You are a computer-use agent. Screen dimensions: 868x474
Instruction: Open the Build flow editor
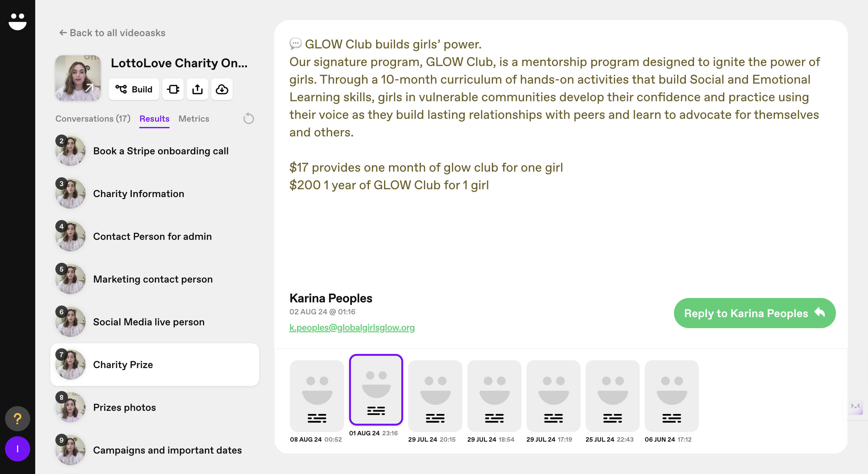[x=134, y=89]
